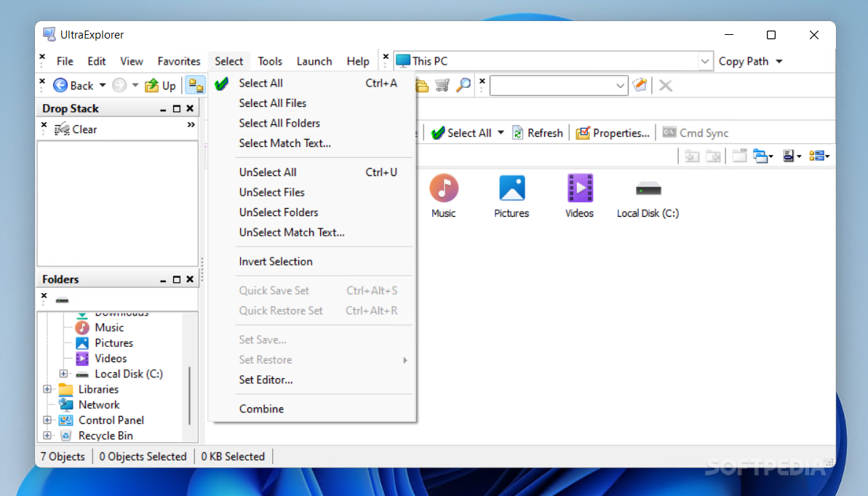Select Music in the Folders tree

coord(109,328)
